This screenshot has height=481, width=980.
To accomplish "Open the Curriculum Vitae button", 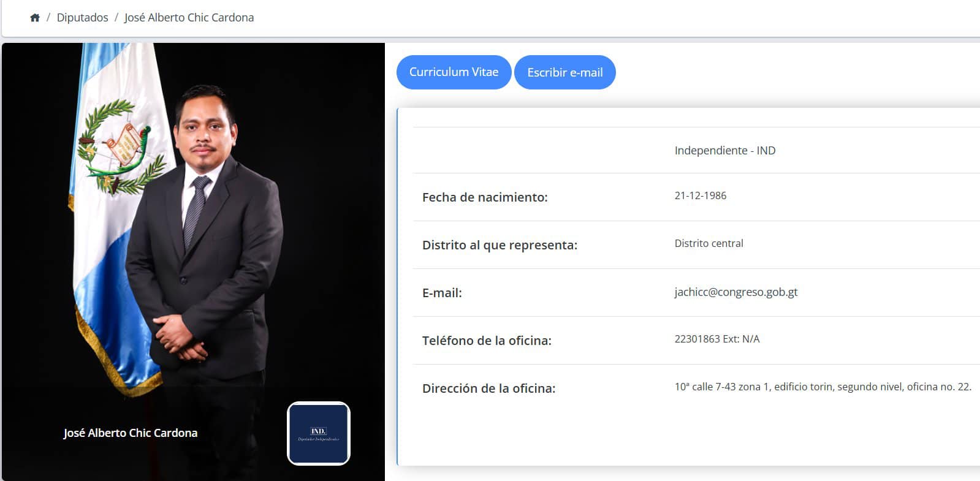I will (454, 72).
